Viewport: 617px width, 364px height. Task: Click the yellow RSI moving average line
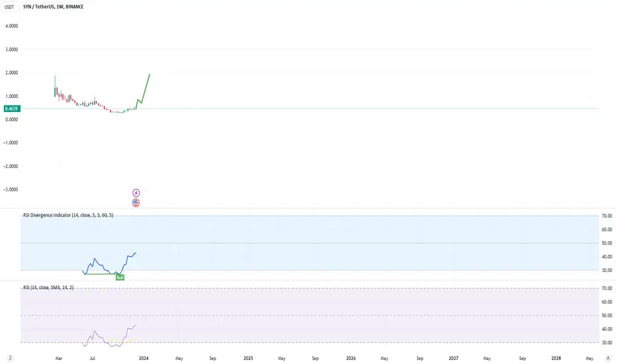(x=122, y=340)
